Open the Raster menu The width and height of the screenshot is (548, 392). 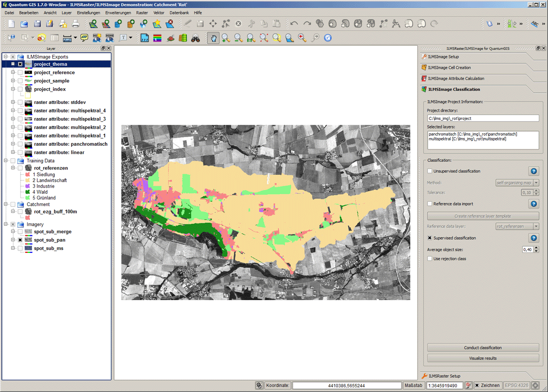(142, 13)
